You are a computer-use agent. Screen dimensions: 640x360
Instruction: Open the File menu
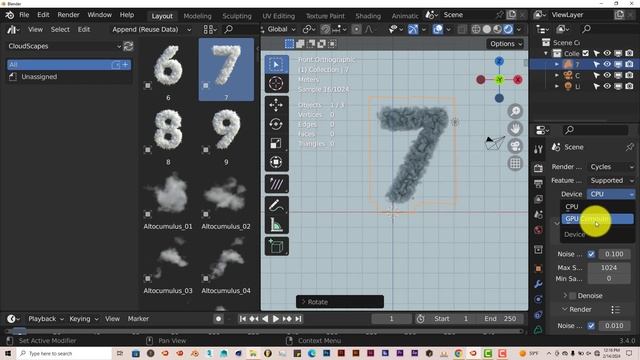click(x=24, y=15)
